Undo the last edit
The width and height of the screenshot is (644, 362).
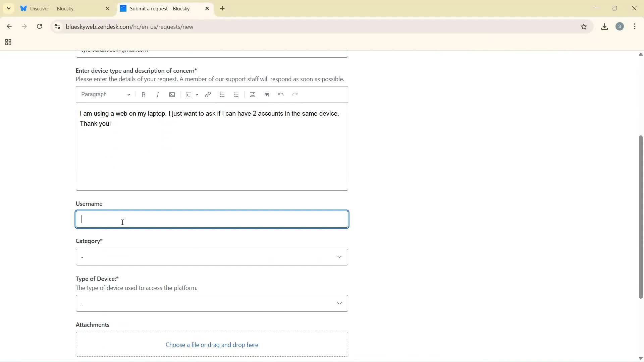tap(280, 95)
